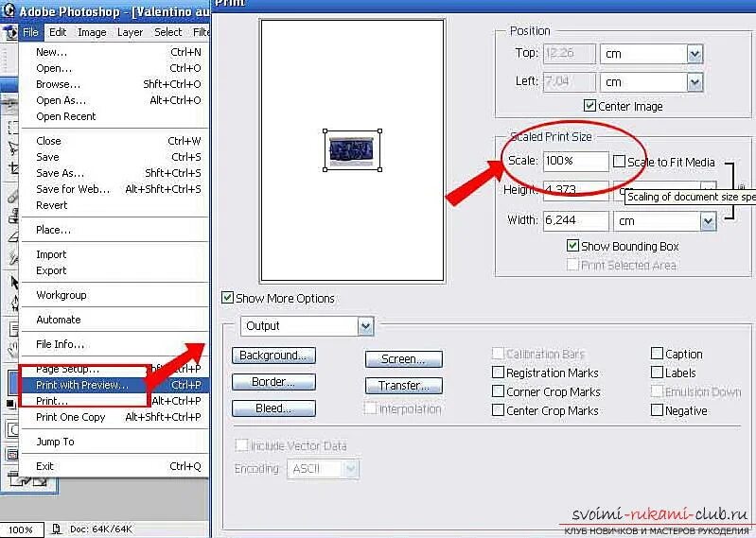Select the Open As... menu entry
The width and height of the screenshot is (756, 538).
pyautogui.click(x=115, y=100)
